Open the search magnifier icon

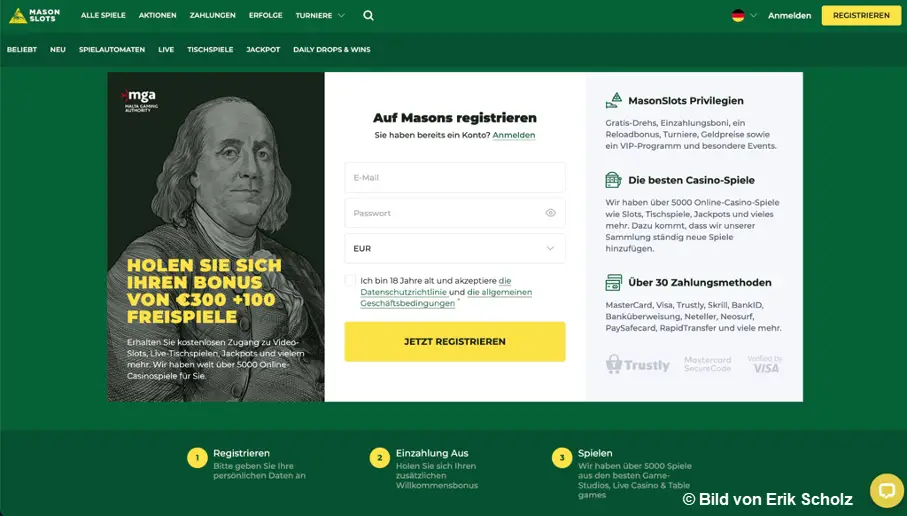[368, 16]
